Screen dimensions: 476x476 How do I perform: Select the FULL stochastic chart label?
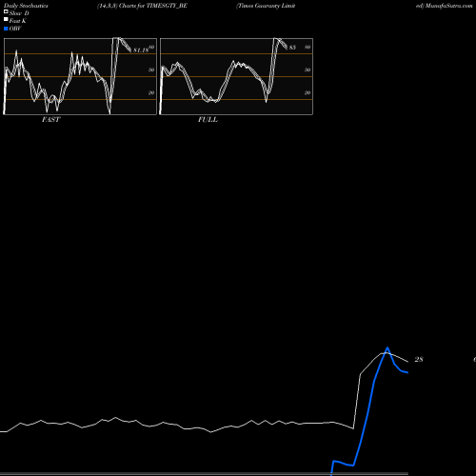point(208,120)
